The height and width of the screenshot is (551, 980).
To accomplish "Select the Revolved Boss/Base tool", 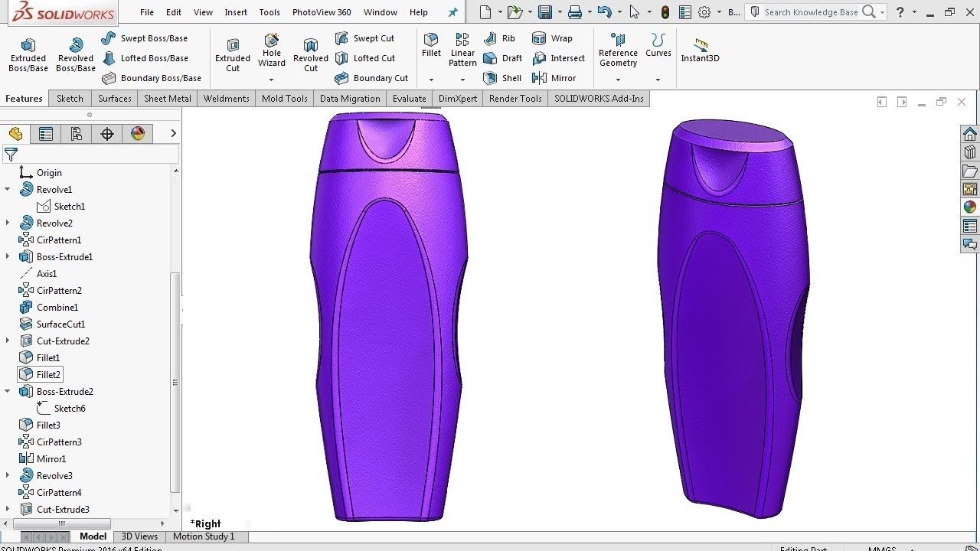I will (76, 55).
